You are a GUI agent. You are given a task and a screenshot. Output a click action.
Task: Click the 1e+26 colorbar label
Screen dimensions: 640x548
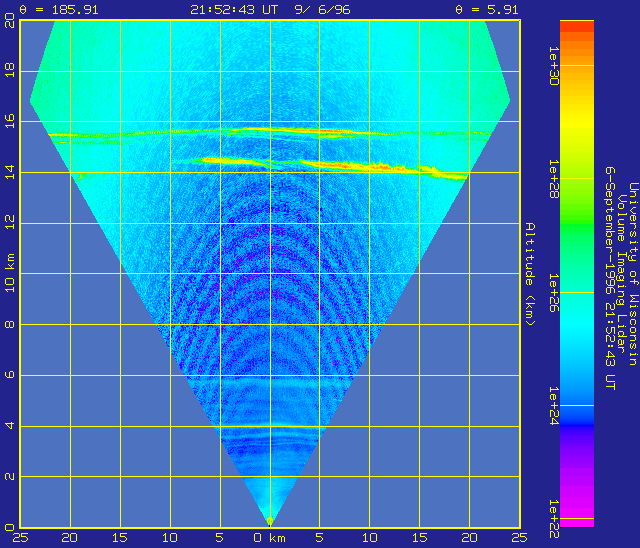click(x=553, y=293)
